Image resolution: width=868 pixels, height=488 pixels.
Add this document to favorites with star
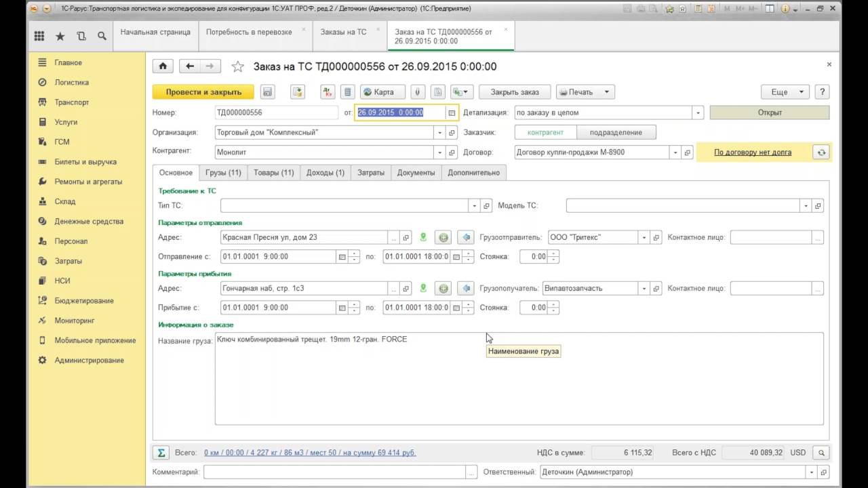click(237, 66)
